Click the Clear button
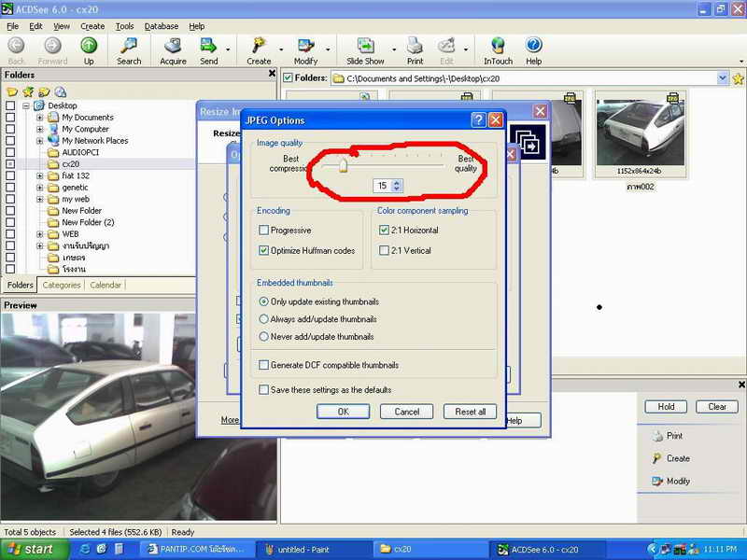The image size is (747, 560). click(717, 407)
